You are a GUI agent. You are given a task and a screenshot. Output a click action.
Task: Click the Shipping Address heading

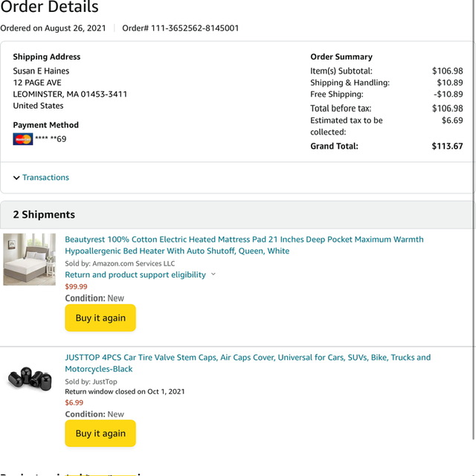(47, 57)
